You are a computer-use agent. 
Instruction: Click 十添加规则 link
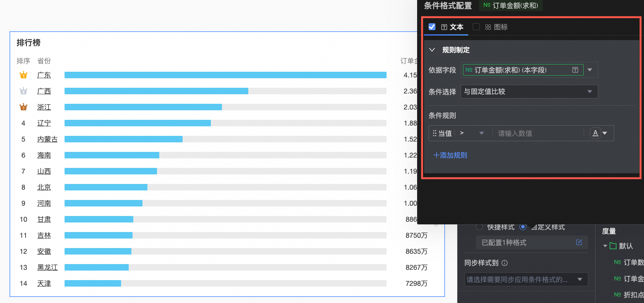coord(450,155)
